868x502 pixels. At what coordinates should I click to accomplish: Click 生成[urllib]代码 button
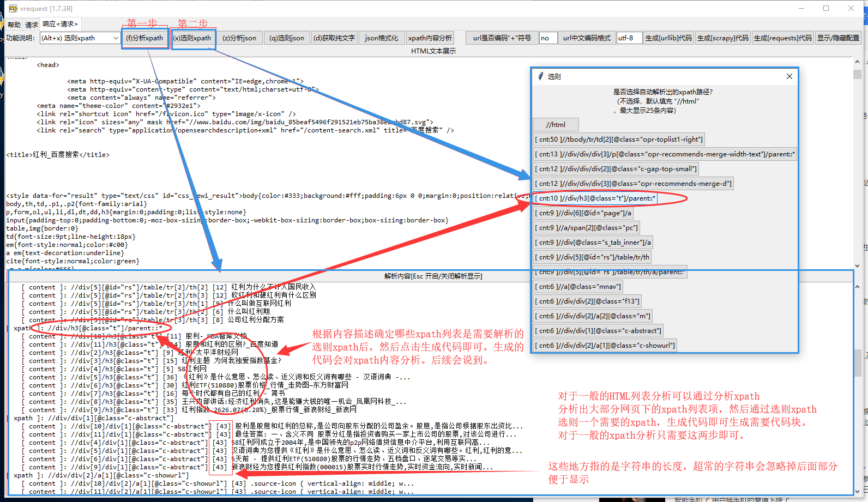coord(668,38)
